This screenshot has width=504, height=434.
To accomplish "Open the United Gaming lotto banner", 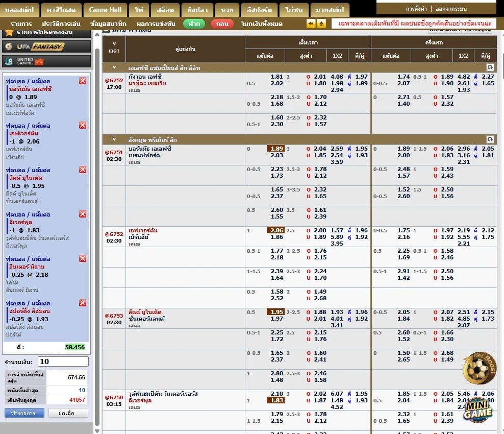I will 47,61.
